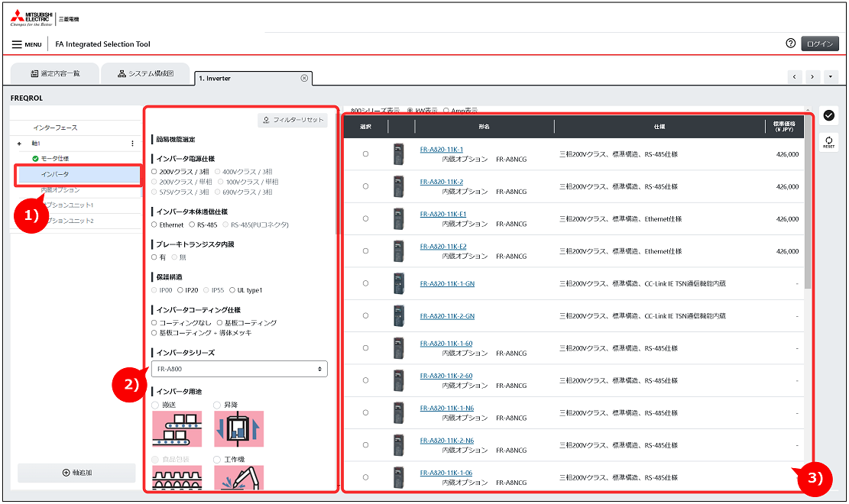Open the FR-A820-11K-1-06 product link
The image size is (849, 504).
tap(446, 473)
